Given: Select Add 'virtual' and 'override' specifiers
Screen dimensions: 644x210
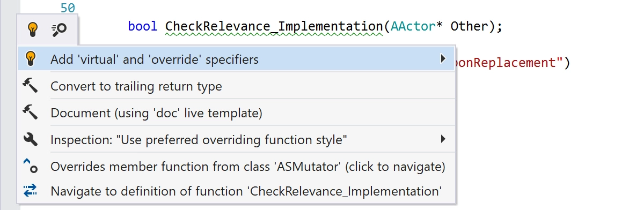Looking at the screenshot, I should pos(155,59).
